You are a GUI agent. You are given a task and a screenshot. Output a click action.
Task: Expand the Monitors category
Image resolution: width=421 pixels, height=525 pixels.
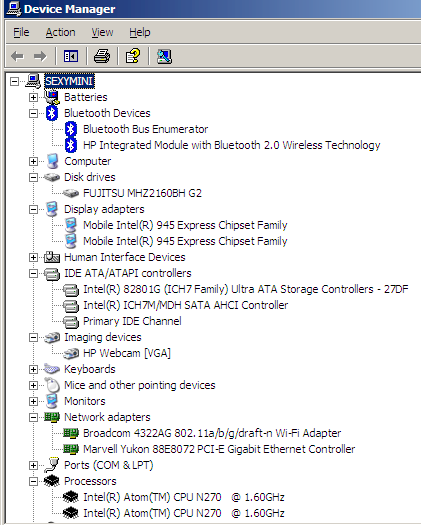33,401
